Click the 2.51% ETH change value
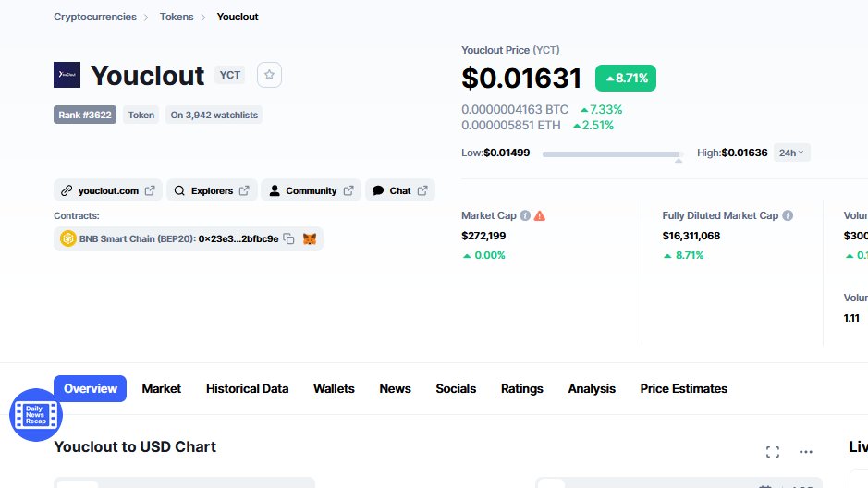This screenshot has height=488, width=868. click(x=593, y=125)
